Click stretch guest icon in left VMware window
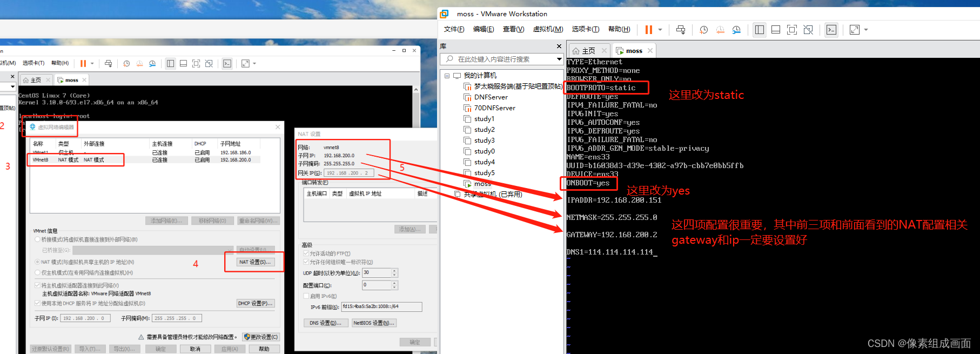The height and width of the screenshot is (354, 980). [x=245, y=63]
